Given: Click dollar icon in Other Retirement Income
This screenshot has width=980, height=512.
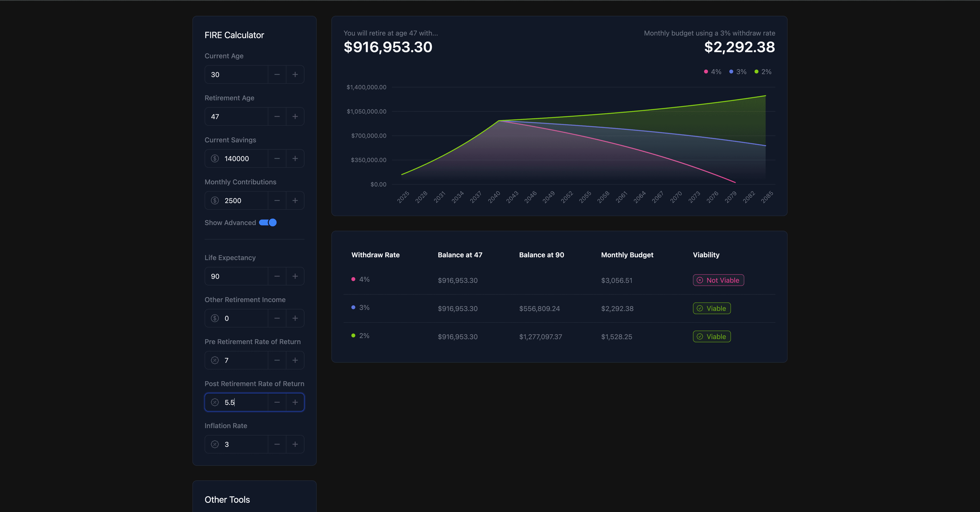Looking at the screenshot, I should 215,318.
